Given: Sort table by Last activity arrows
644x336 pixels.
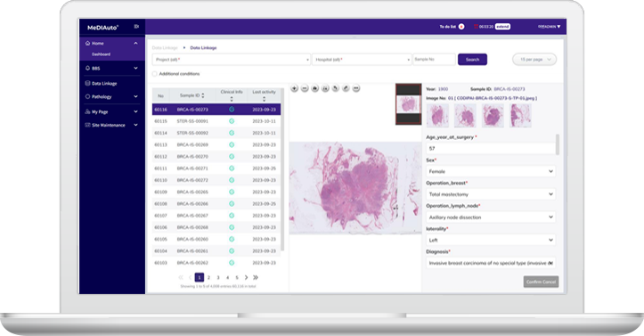Looking at the screenshot, I should (x=264, y=99).
